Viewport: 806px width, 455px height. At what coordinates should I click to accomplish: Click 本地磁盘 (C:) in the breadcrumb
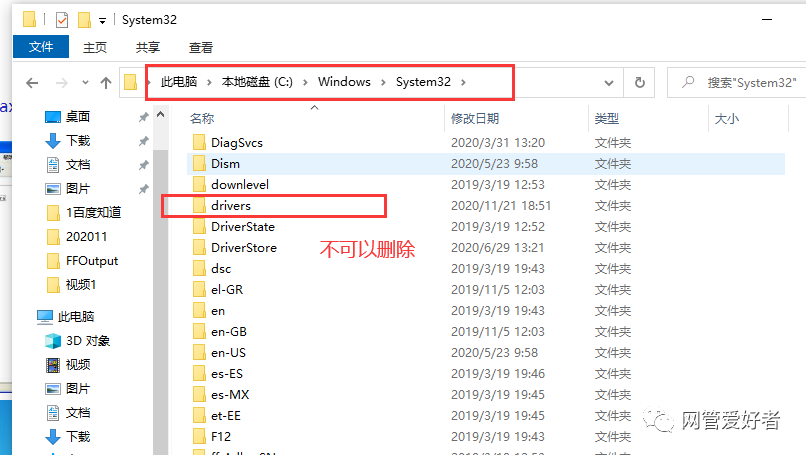pos(257,82)
